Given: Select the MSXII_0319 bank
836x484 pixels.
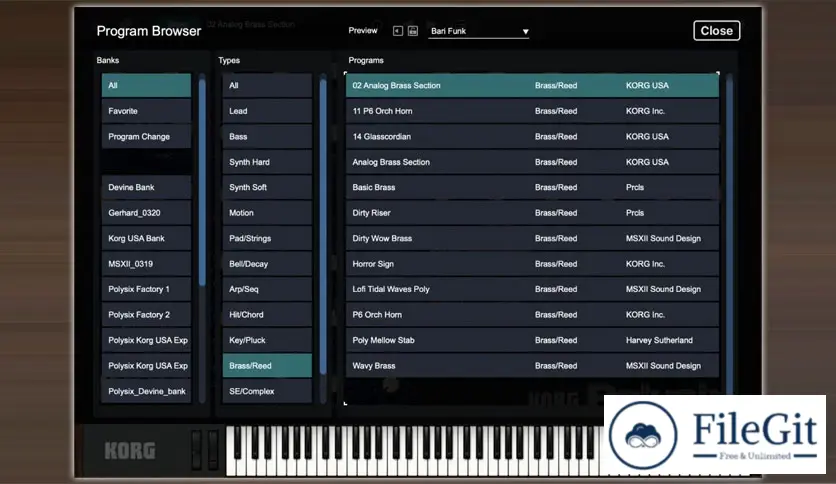Looking at the screenshot, I should point(146,264).
